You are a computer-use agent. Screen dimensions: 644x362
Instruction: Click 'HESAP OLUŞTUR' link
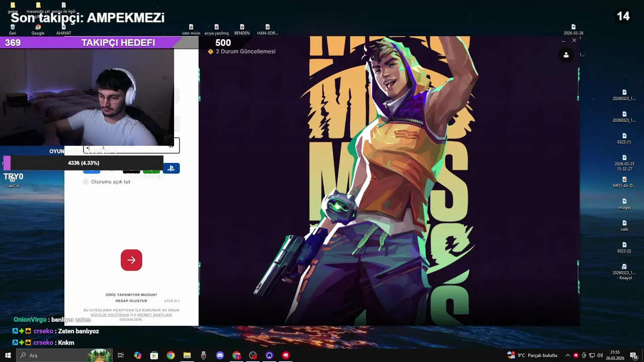pyautogui.click(x=131, y=301)
